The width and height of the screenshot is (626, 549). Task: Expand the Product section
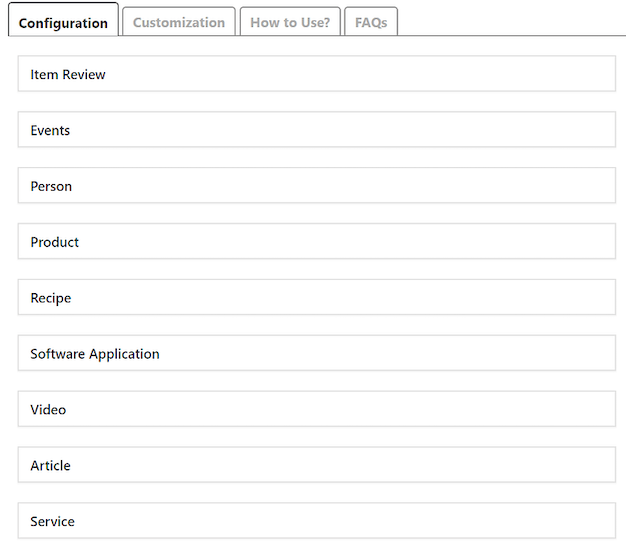tap(317, 242)
